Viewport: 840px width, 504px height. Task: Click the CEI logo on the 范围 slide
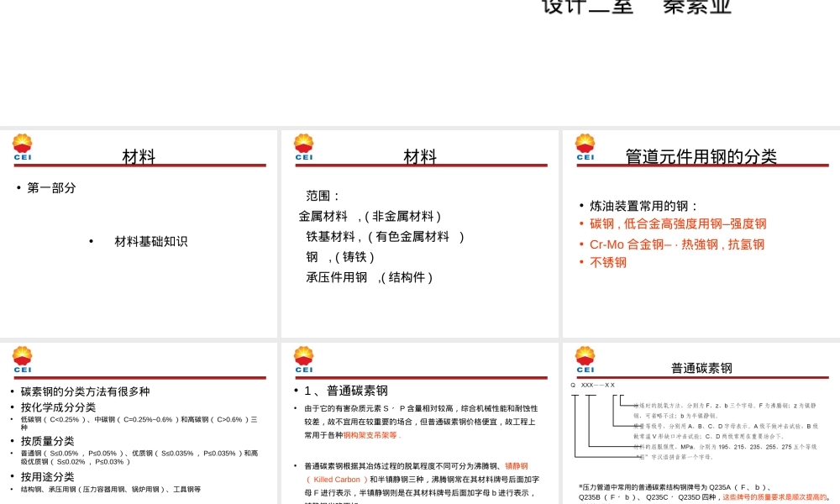(304, 147)
